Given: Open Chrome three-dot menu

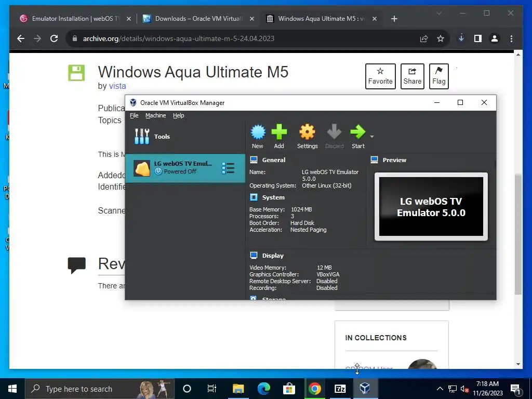Looking at the screenshot, I should pyautogui.click(x=511, y=38).
